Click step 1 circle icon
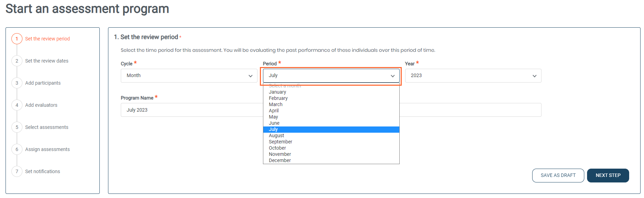The height and width of the screenshot is (198, 644). point(17,39)
